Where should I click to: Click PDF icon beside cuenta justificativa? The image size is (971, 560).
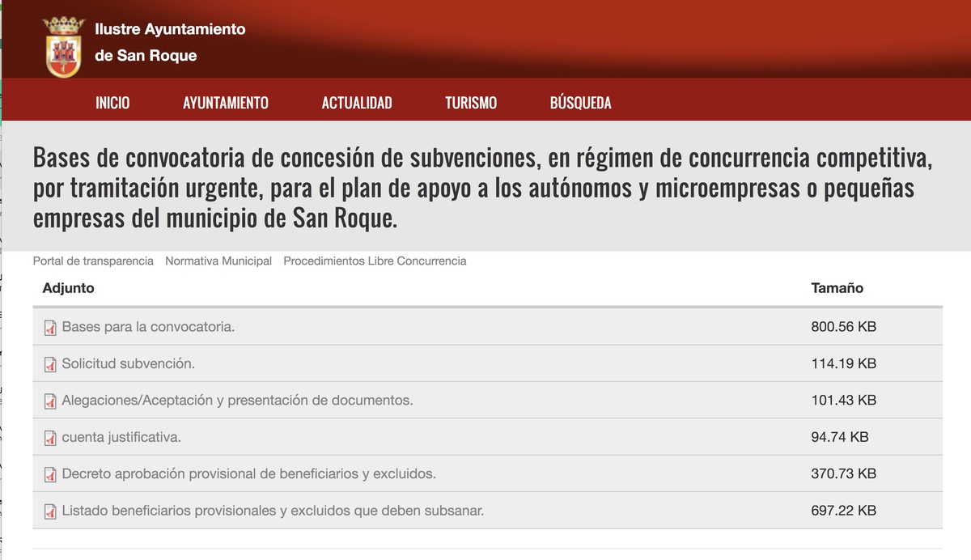pos(50,438)
